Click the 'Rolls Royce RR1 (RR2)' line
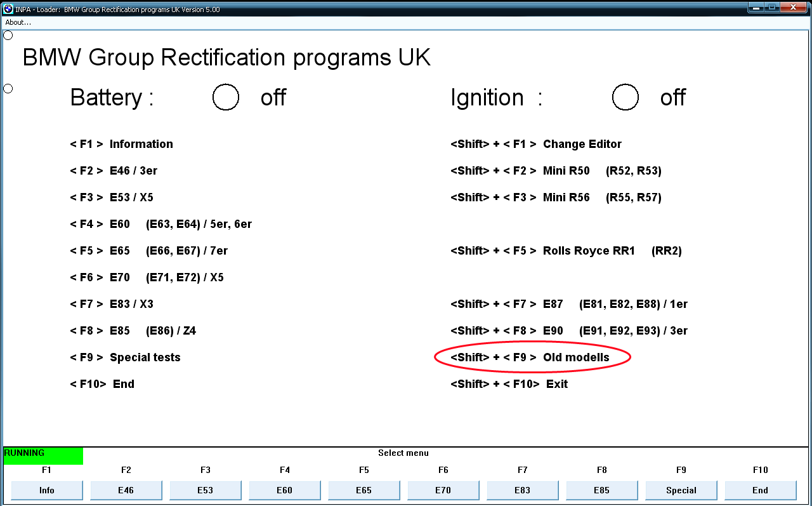 pos(566,251)
